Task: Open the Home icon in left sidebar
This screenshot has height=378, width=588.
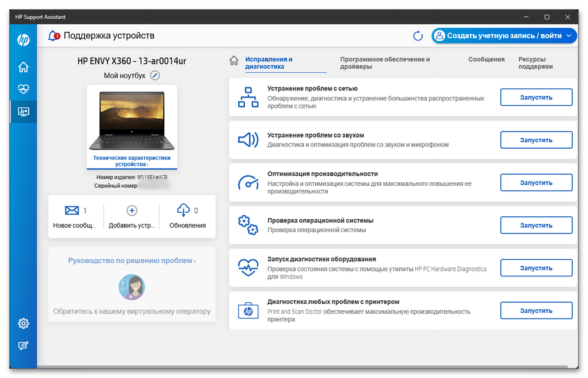Action: tap(24, 67)
